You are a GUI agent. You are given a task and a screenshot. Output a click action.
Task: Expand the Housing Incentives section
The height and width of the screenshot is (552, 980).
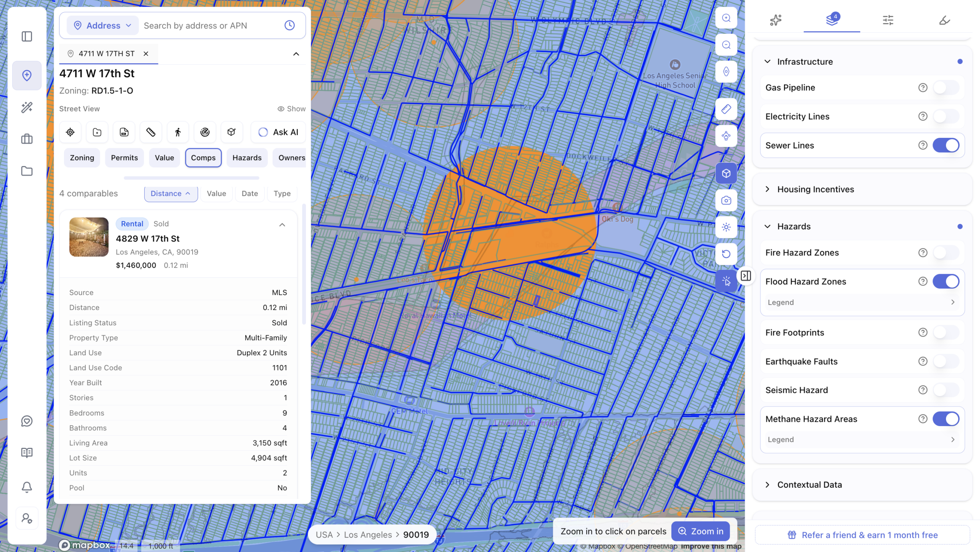tap(768, 189)
